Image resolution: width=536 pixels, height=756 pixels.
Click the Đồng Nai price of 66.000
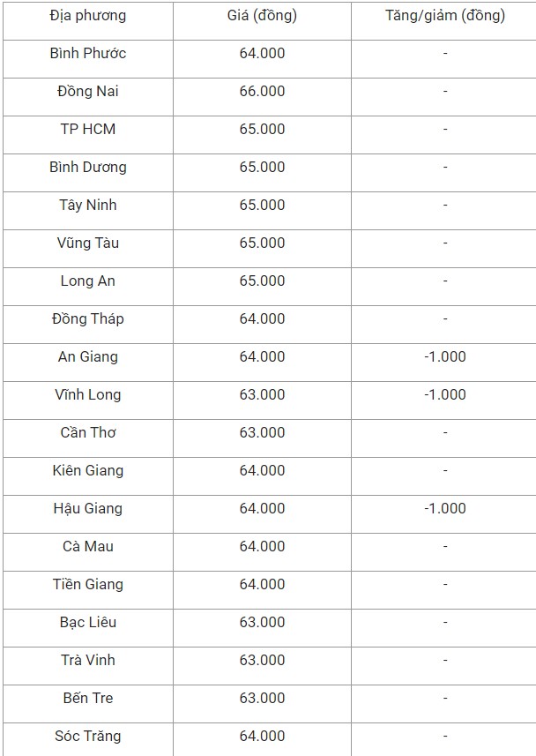(262, 92)
